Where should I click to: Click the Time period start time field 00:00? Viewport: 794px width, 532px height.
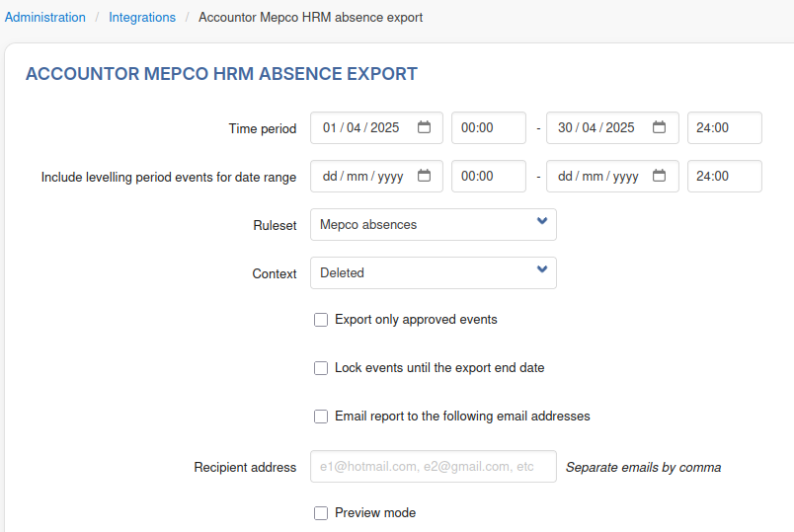tap(489, 127)
